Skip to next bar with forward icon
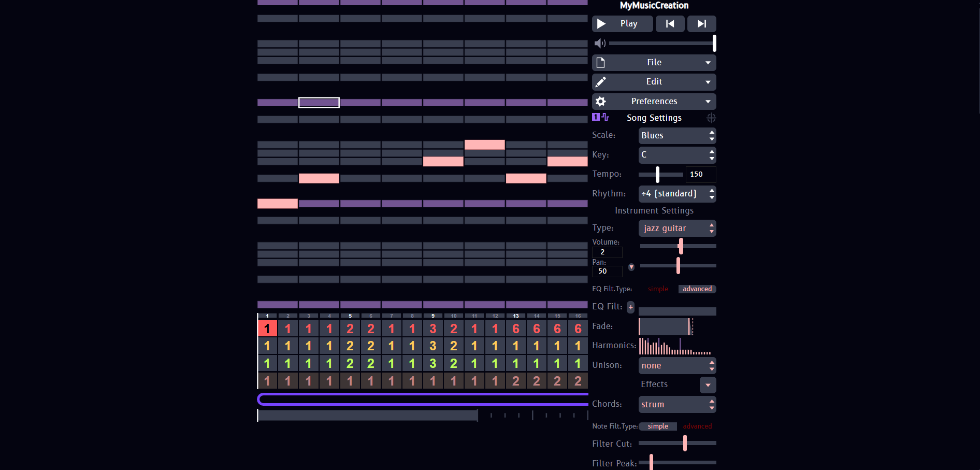 (x=701, y=24)
